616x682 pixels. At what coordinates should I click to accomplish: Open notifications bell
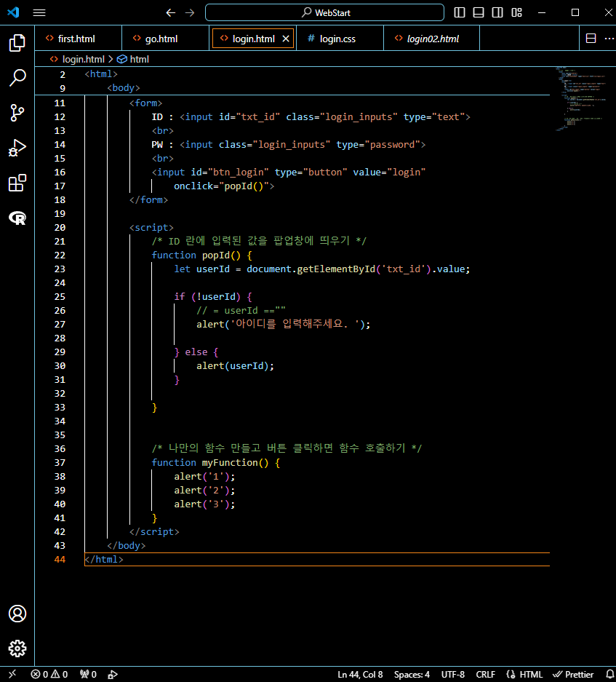coord(609,674)
